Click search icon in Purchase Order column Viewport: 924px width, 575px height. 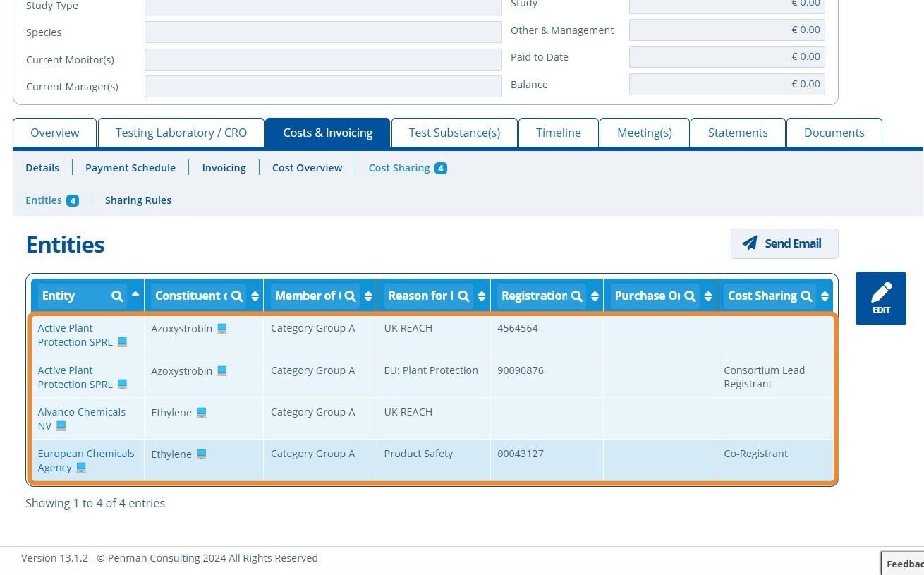(x=690, y=296)
